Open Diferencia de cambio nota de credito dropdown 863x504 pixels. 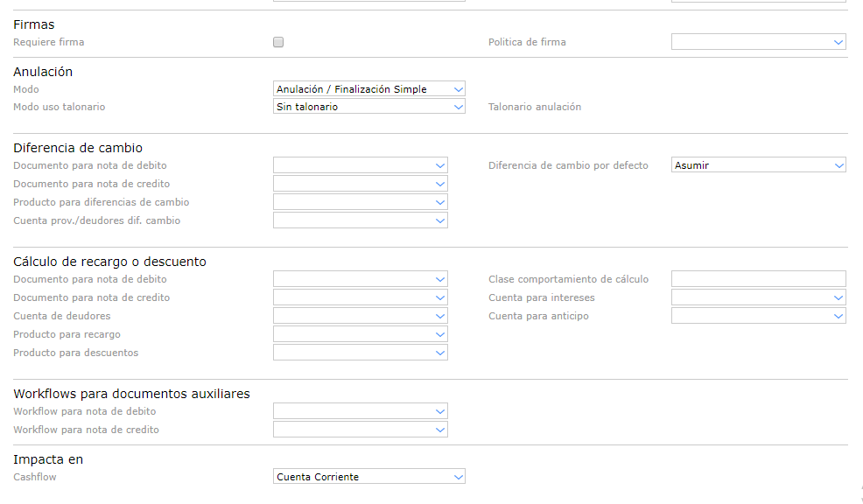[360, 184]
